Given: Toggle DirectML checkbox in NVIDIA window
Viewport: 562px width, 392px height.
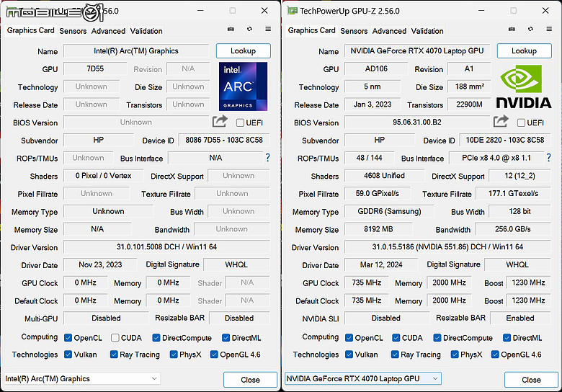Looking at the screenshot, I should click(507, 338).
